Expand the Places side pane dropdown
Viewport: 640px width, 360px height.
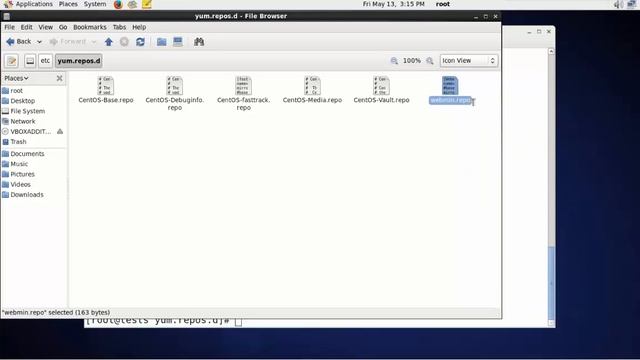coord(16,78)
